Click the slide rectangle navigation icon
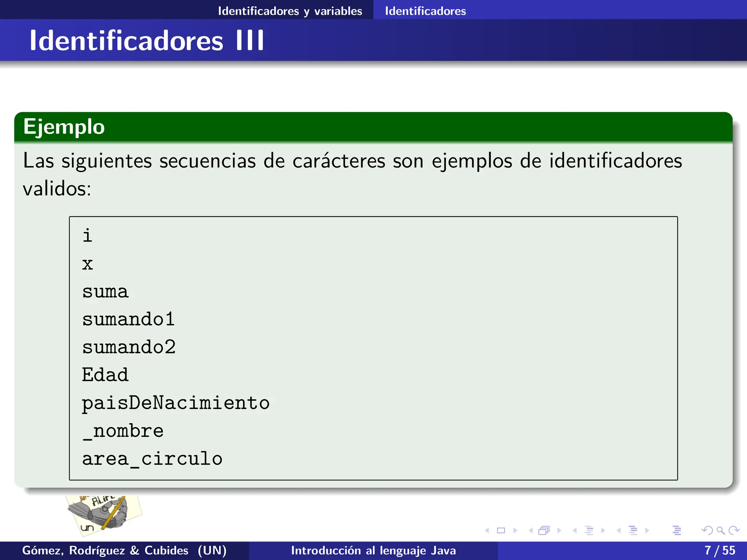Viewport: 747px width, 560px height. click(x=501, y=530)
